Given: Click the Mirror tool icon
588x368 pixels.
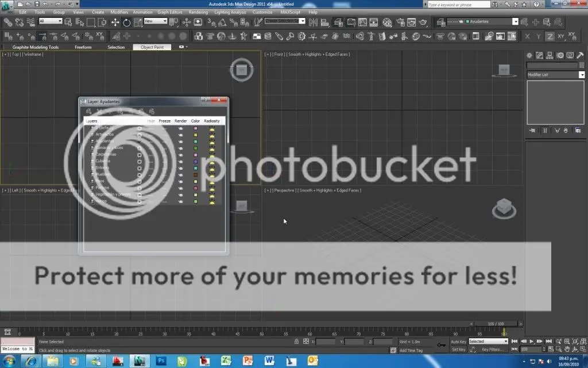Looking at the screenshot, I should [313, 22].
